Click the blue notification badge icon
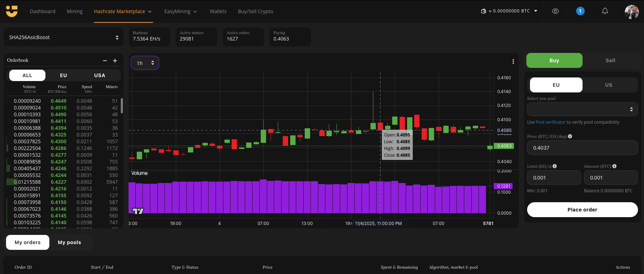 pos(580,11)
